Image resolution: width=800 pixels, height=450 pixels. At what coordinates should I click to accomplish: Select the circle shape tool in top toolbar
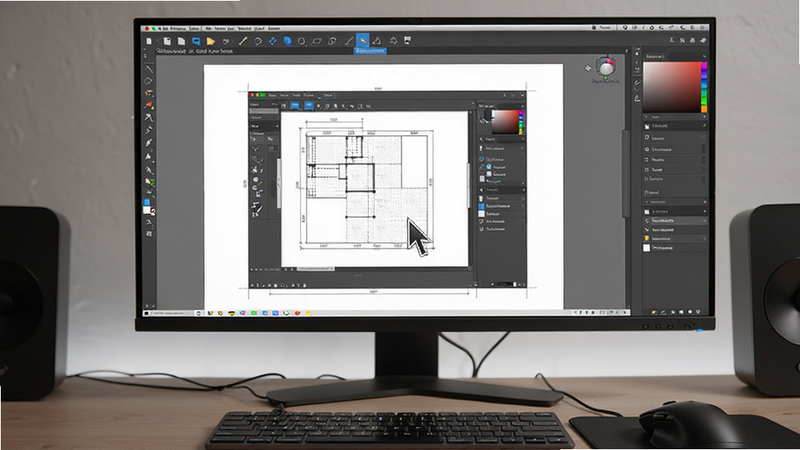[302, 41]
